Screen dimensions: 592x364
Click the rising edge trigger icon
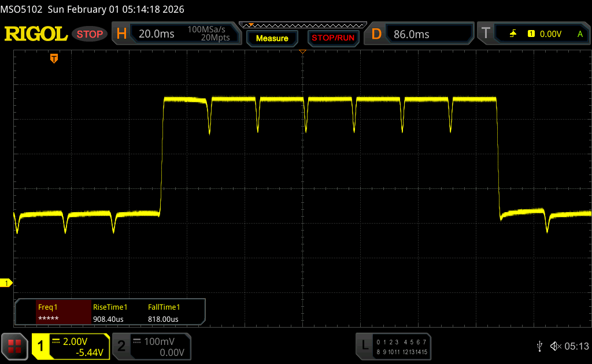click(513, 34)
